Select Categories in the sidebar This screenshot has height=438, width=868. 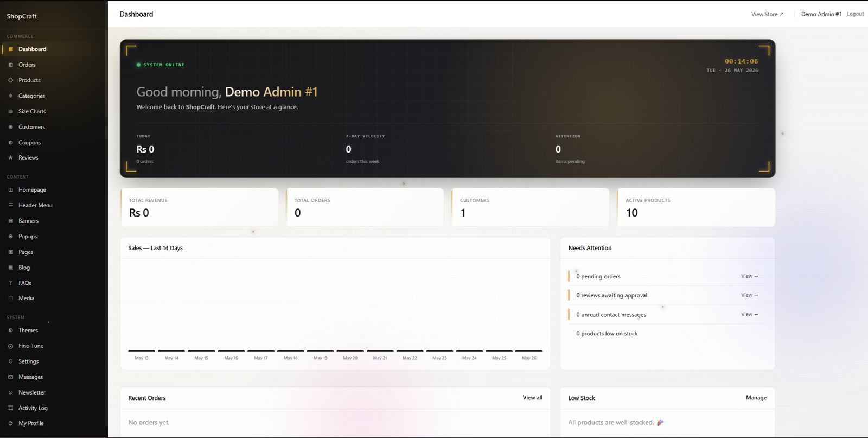click(x=53, y=96)
